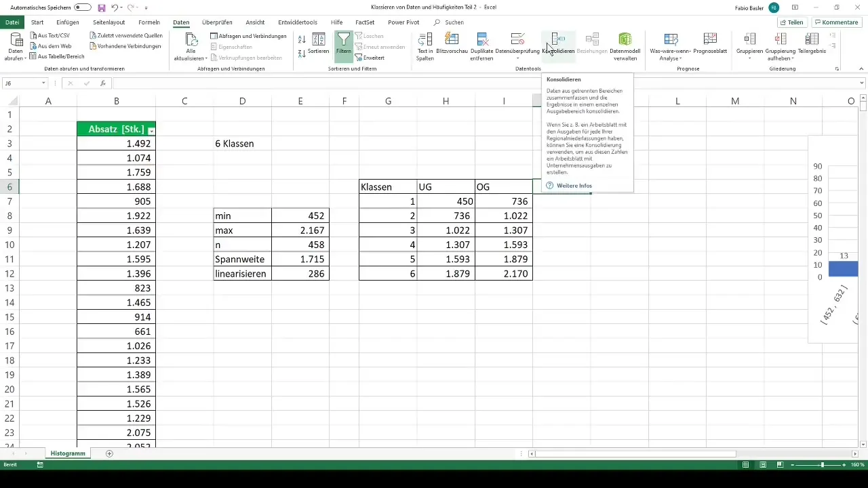
Task: Open the Gliederung dialog launcher
Action: pyautogui.click(x=837, y=69)
